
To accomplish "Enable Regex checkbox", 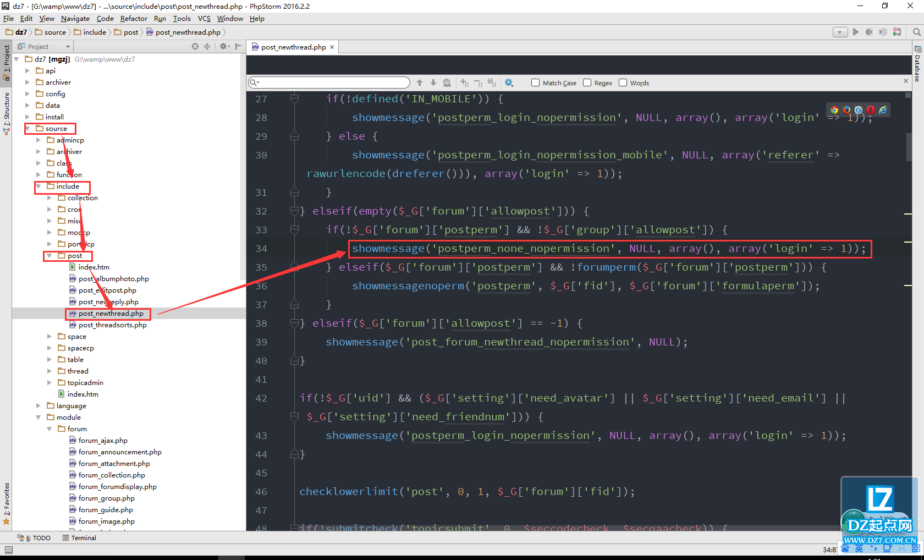I will 587,83.
